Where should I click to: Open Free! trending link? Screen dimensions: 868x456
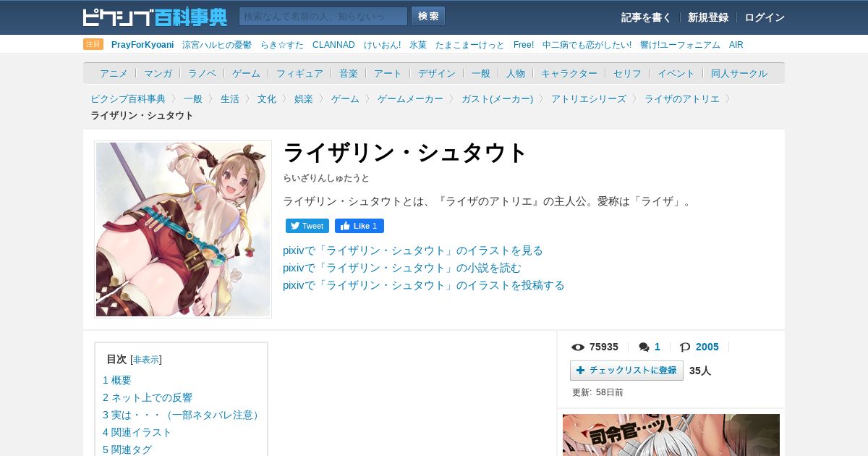524,45
